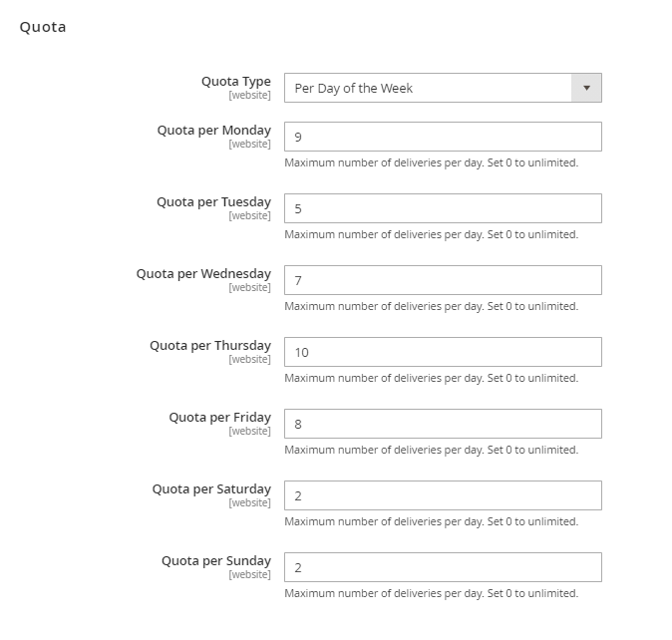Image resolution: width=672 pixels, height=640 pixels.
Task: Select the Quota per Sunday input box
Action: pyautogui.click(x=443, y=567)
